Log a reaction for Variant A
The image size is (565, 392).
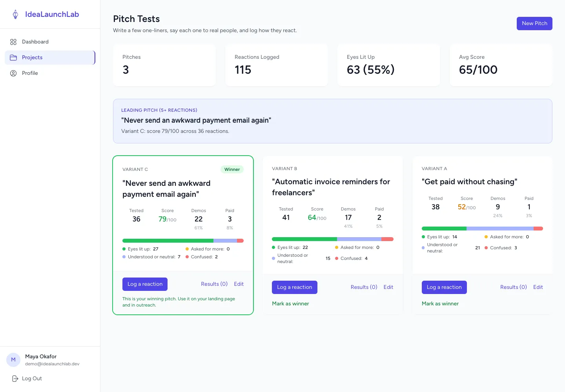[444, 287]
